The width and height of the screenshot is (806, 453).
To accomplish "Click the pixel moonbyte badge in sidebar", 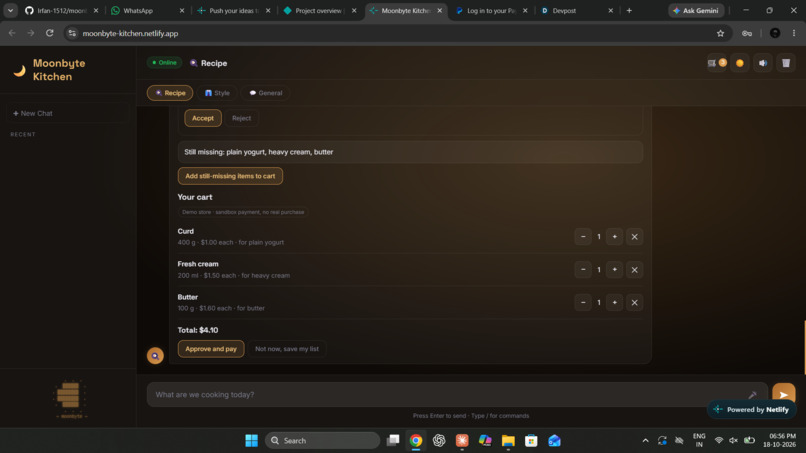I will (70, 399).
